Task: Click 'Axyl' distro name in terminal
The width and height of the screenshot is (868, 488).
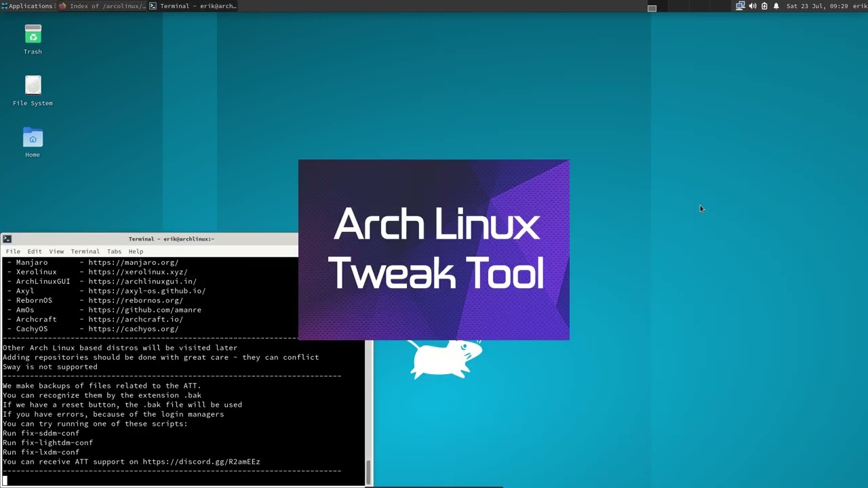Action: click(x=24, y=291)
